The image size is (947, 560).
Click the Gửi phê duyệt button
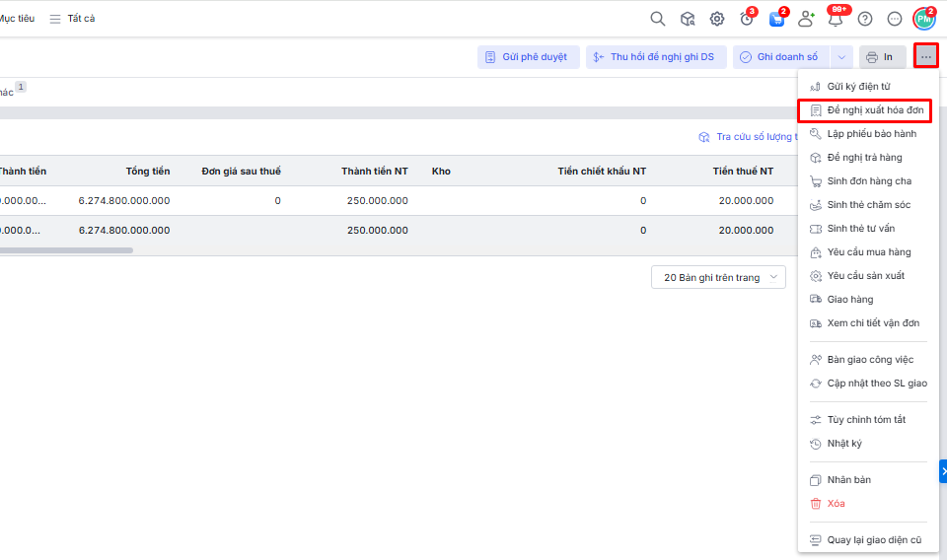[x=528, y=57]
